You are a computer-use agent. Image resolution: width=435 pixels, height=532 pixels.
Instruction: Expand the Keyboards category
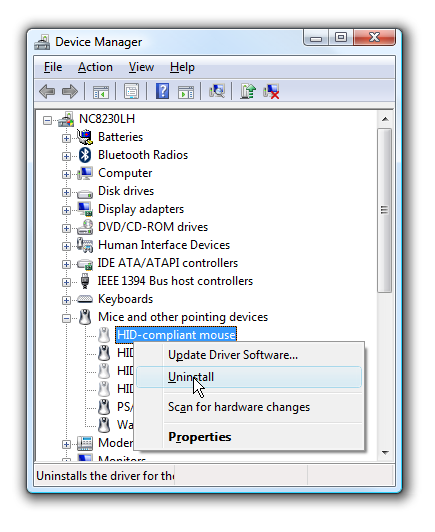(x=66, y=300)
